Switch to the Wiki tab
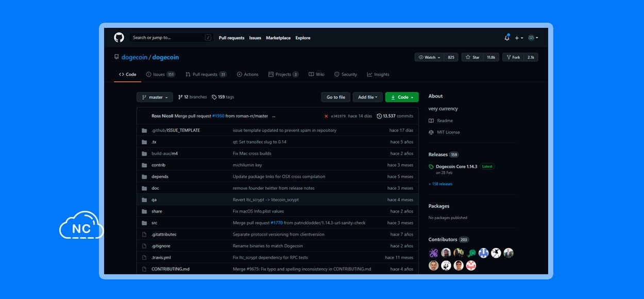The image size is (644, 299). (316, 74)
